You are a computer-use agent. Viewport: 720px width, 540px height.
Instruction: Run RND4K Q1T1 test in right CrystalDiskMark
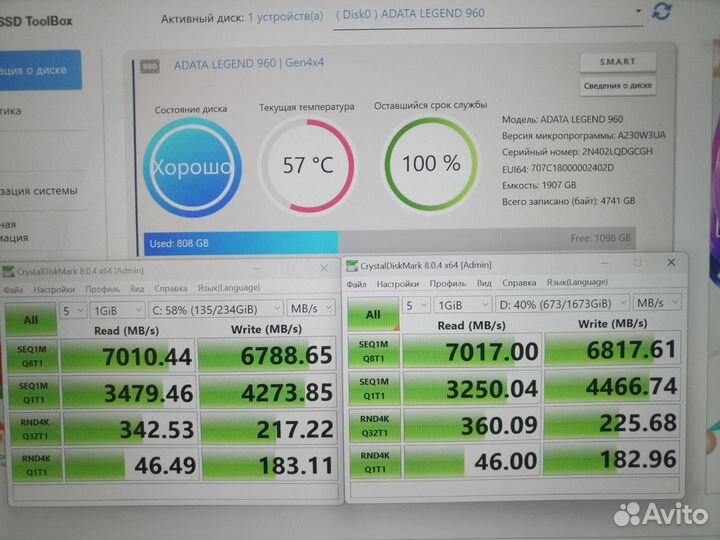pos(375,462)
